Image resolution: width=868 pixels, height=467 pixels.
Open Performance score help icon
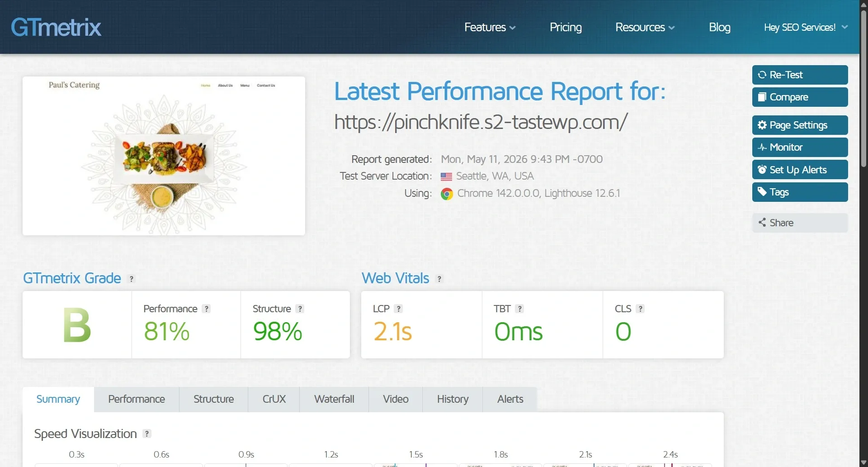click(x=207, y=309)
